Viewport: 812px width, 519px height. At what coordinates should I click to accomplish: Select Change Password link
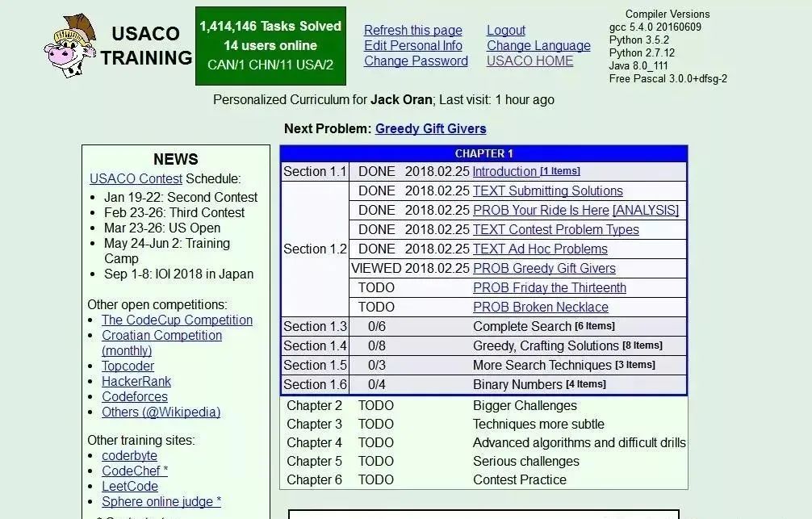click(x=416, y=61)
